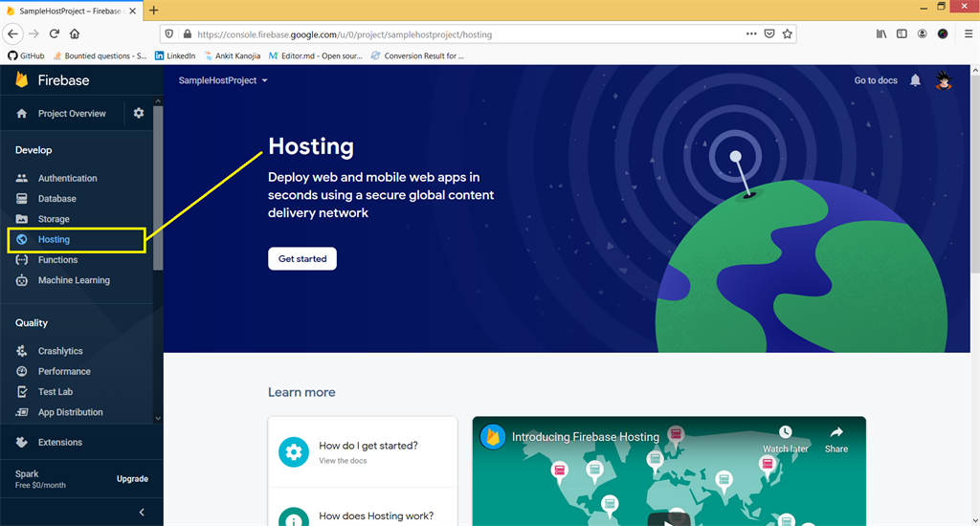Open the Machine Learning menu item

coord(74,280)
